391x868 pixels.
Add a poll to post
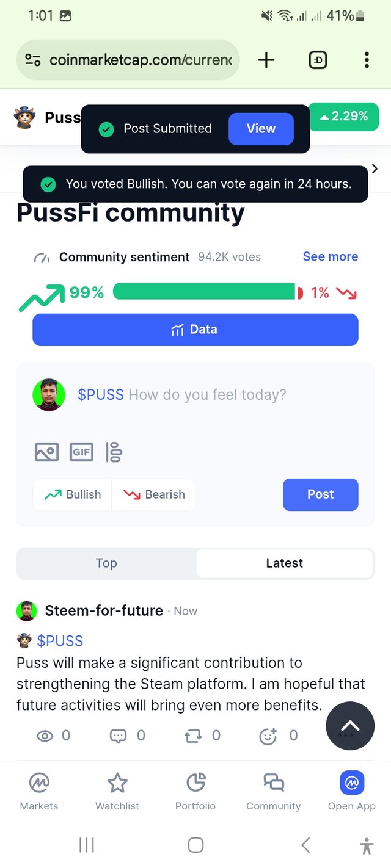coord(114,452)
